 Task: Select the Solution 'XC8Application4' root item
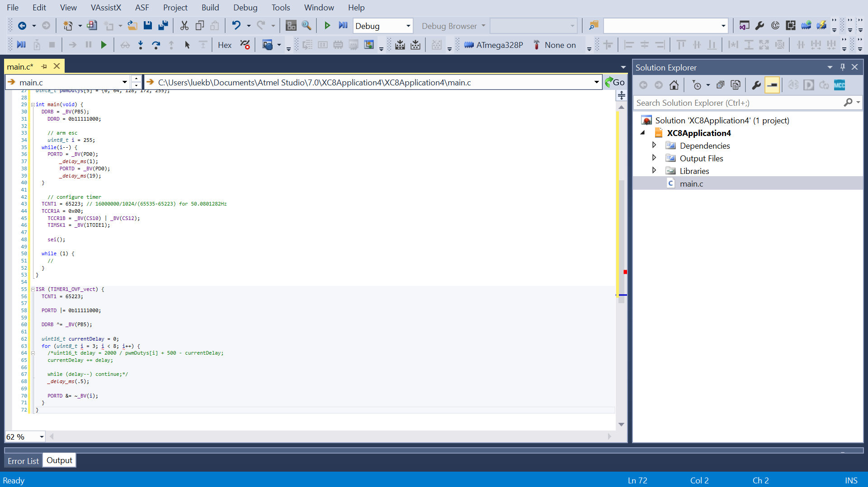pos(722,120)
